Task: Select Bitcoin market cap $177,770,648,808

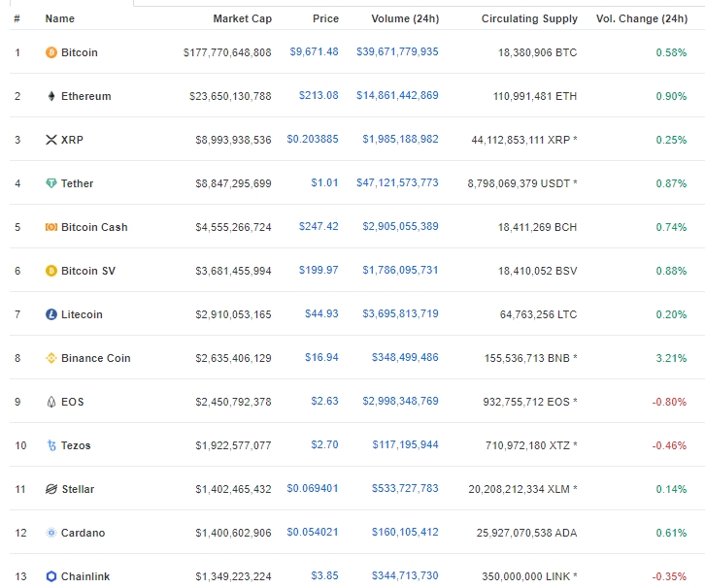Action: [x=227, y=52]
